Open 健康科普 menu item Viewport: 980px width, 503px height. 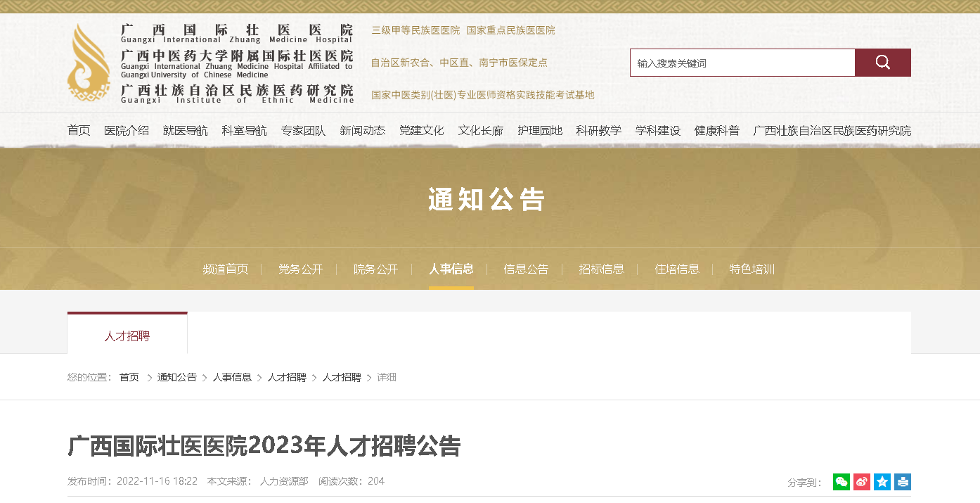coord(717,131)
